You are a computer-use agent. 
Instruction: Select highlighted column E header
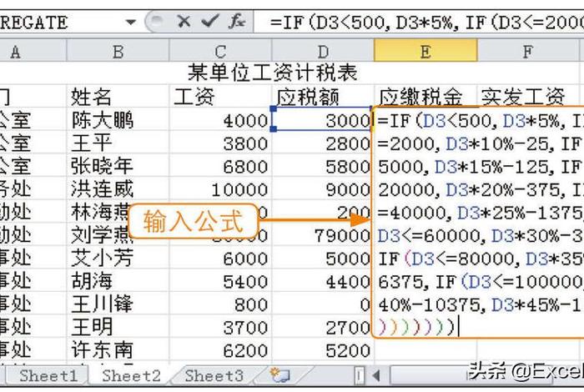pos(425,52)
